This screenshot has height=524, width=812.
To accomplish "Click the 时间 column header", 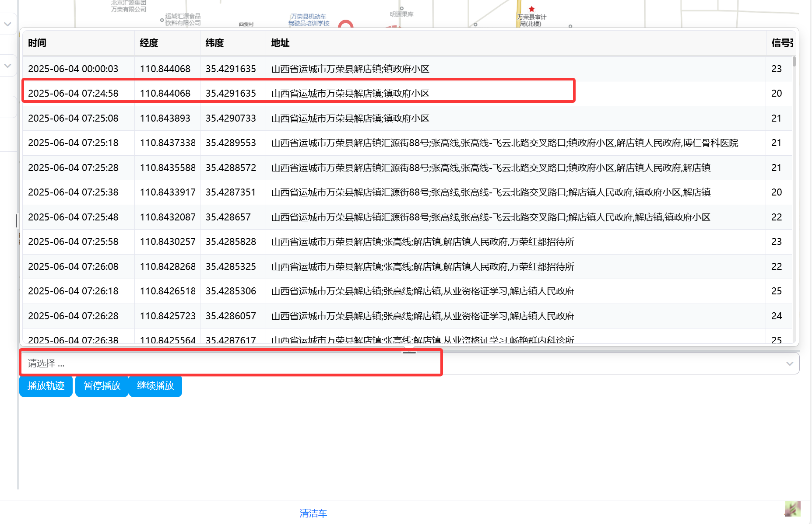I will [x=37, y=43].
